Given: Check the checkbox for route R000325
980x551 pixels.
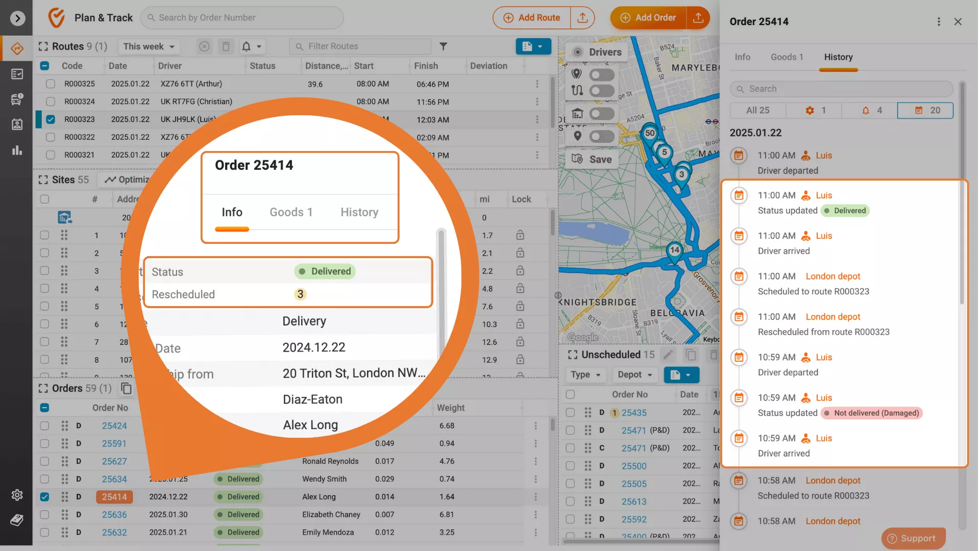Looking at the screenshot, I should coord(50,84).
